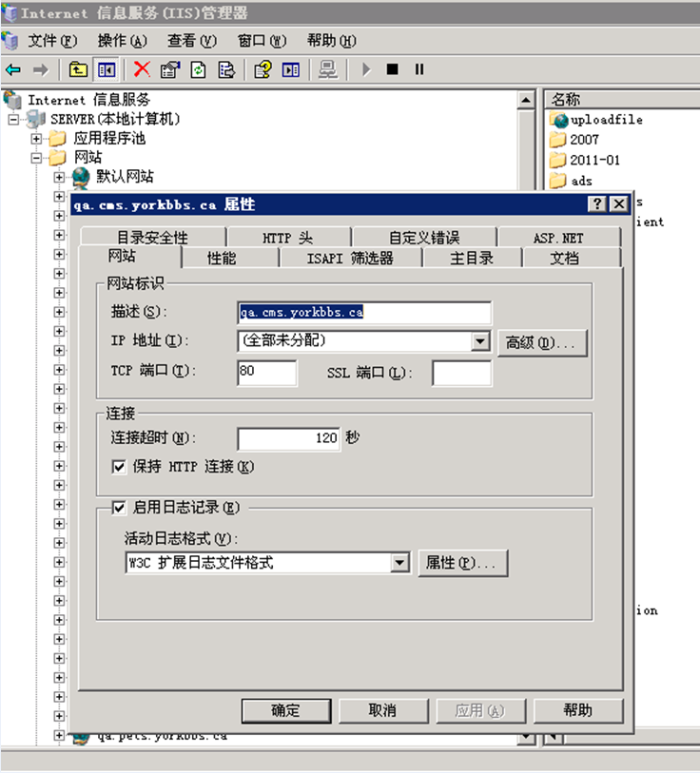Collapse the SERVER tree node

(14, 119)
